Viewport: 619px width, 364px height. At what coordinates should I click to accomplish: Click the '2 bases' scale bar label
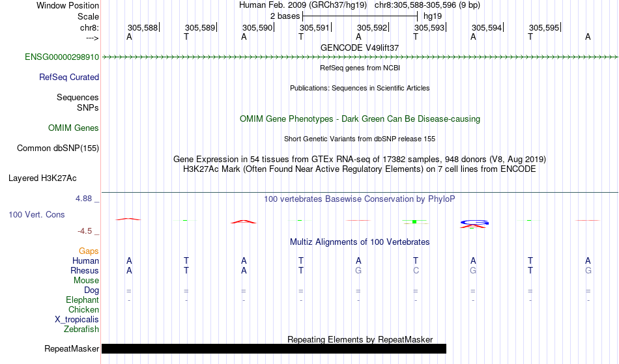coord(285,16)
